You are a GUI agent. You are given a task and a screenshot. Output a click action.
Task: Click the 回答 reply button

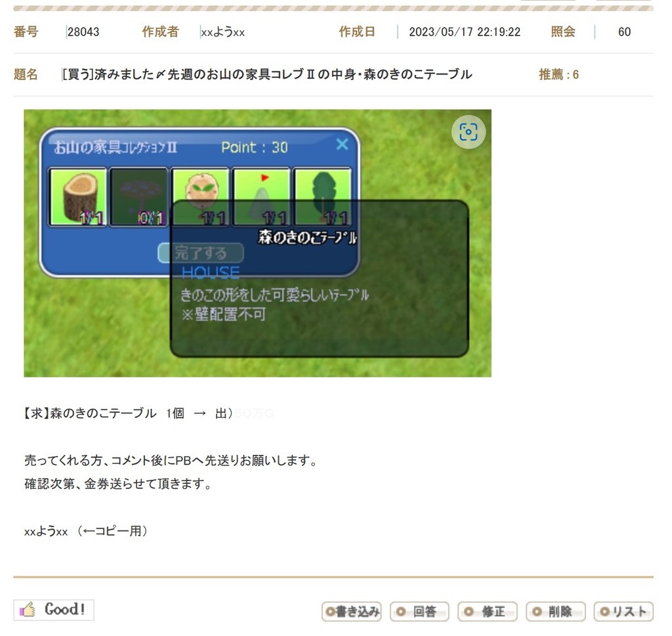[x=419, y=612]
